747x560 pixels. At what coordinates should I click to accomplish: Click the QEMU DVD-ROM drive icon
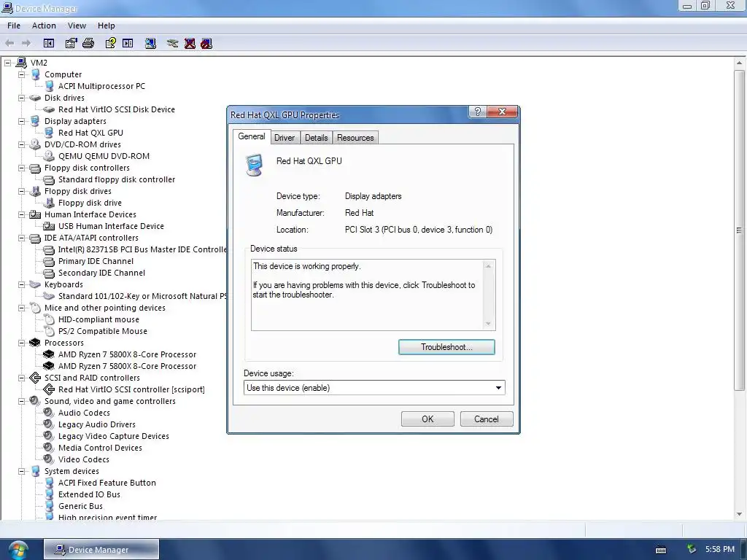point(49,156)
